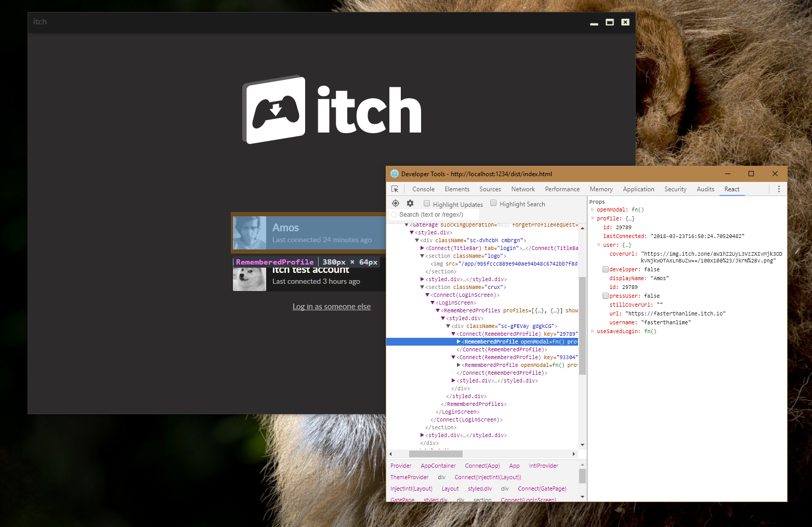Viewport: 812px width, 527px height.
Task: Toggle the pressUser prop checkbox
Action: 606,296
